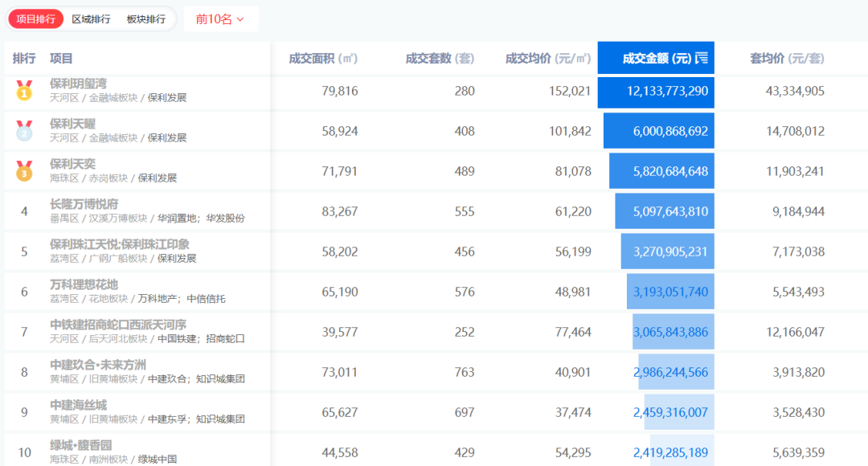
Task: Open the 保利天曜 project link
Action: [x=72, y=124]
